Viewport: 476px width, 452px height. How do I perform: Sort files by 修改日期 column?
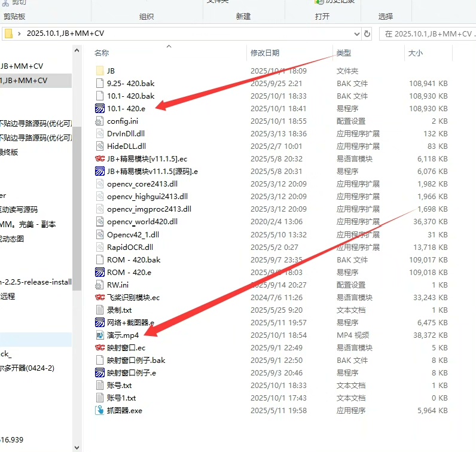pyautogui.click(x=265, y=53)
